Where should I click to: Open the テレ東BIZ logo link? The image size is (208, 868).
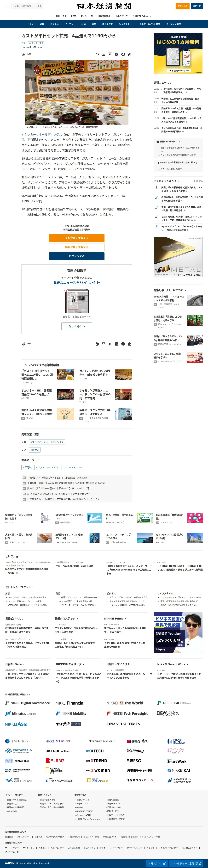pyautogui.click(x=55, y=761)
